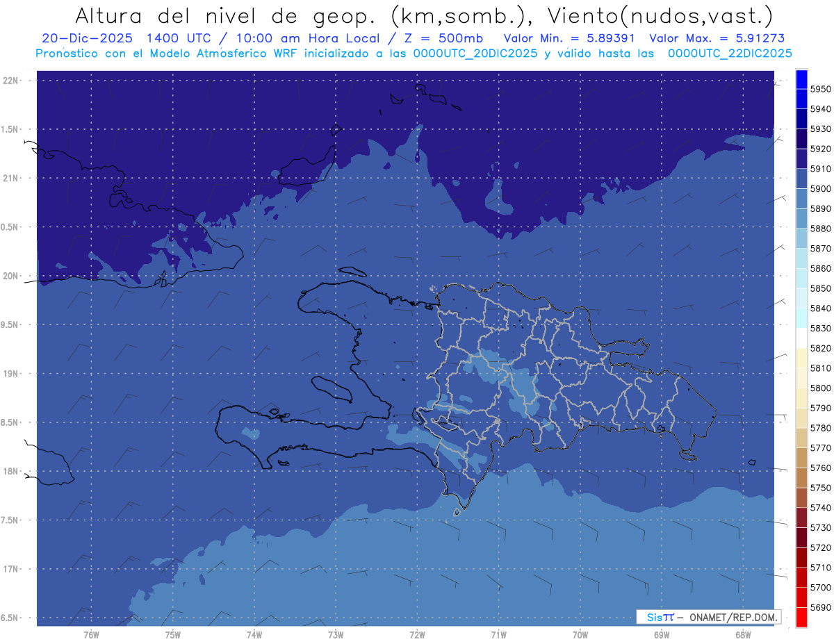Click the 5740 label on the color scale

click(x=820, y=508)
